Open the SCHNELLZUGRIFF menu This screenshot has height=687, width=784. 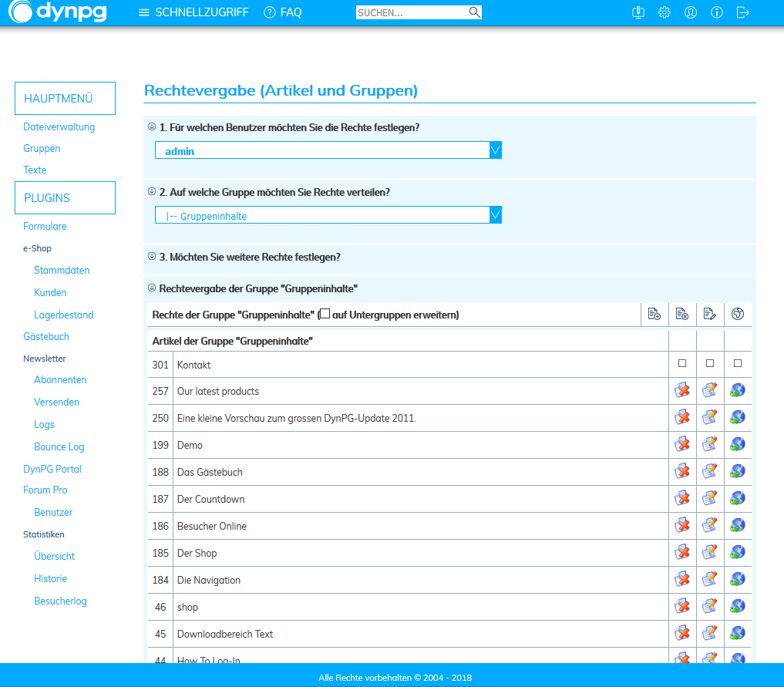point(193,12)
